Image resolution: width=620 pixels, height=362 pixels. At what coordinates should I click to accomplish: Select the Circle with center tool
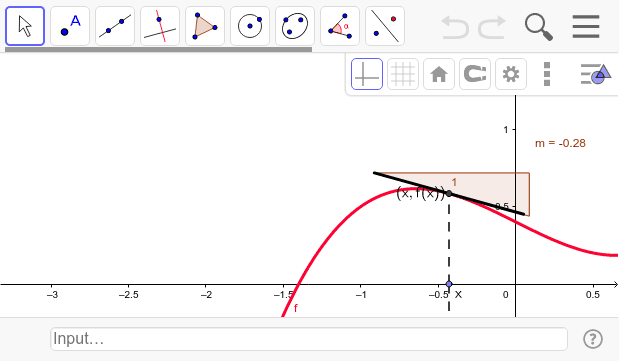250,26
